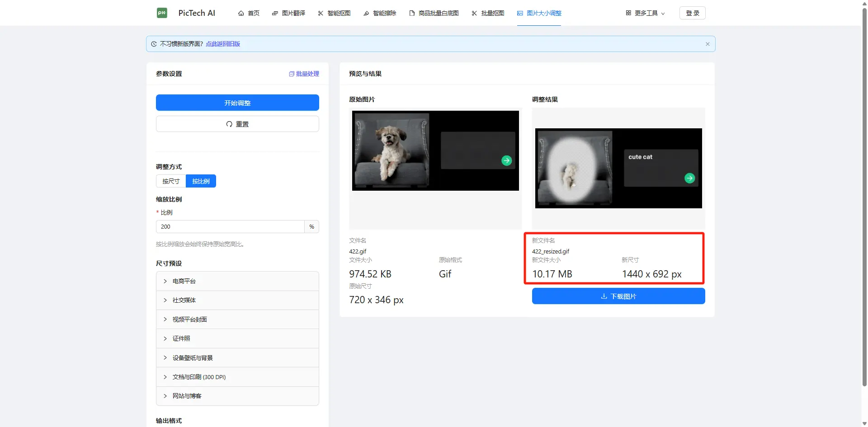868x427 pixels.
Task: Click the 开始调整 button
Action: (x=237, y=103)
